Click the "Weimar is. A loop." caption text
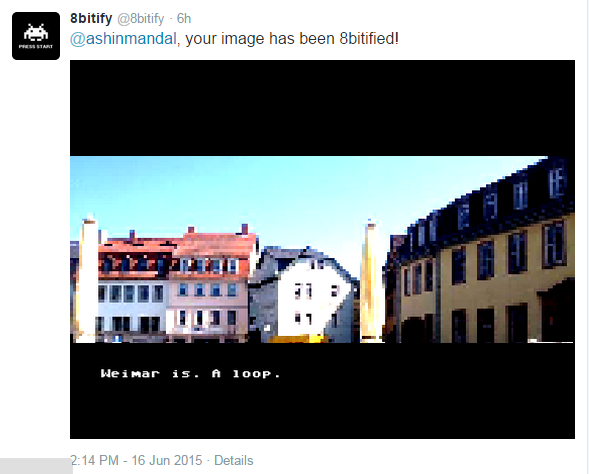The image size is (589, 474). click(x=190, y=373)
